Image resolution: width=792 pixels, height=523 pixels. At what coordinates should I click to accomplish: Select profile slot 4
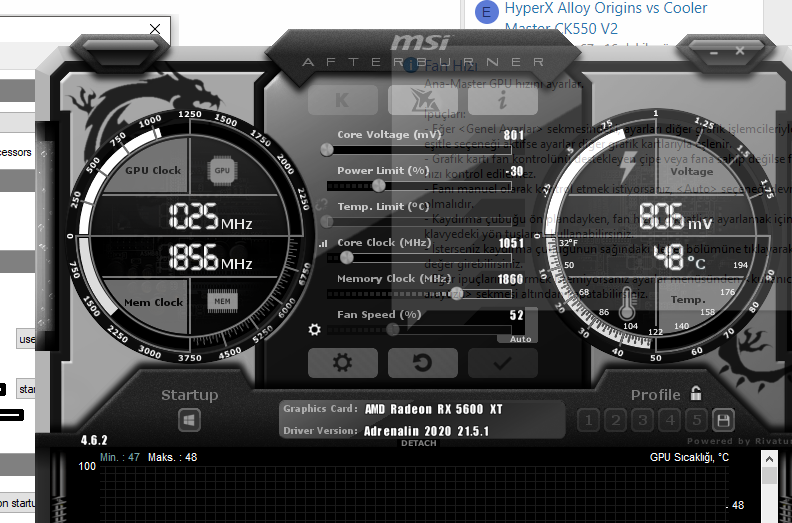click(670, 420)
